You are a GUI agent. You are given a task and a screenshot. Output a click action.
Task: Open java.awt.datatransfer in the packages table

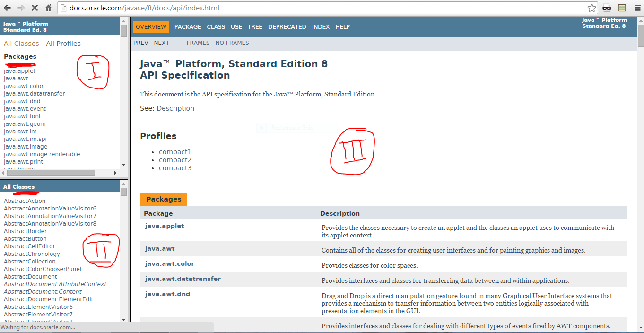tap(183, 279)
